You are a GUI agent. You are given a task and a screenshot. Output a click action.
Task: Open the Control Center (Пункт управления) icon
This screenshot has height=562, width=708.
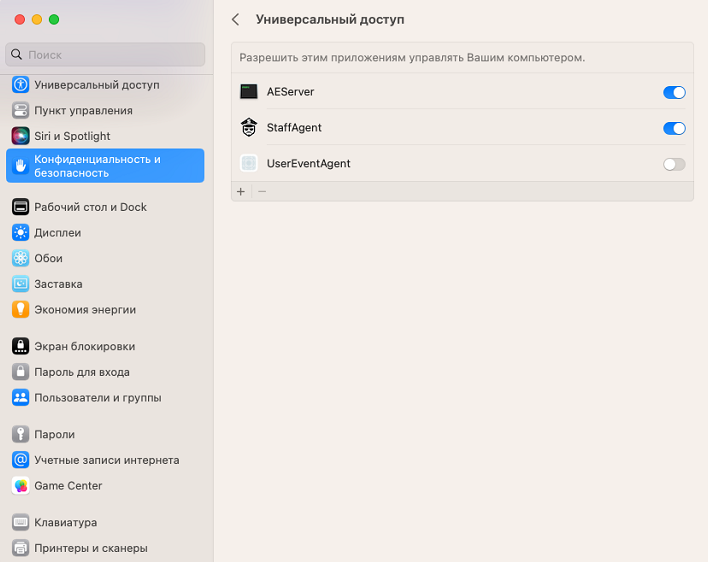pyautogui.click(x=20, y=110)
